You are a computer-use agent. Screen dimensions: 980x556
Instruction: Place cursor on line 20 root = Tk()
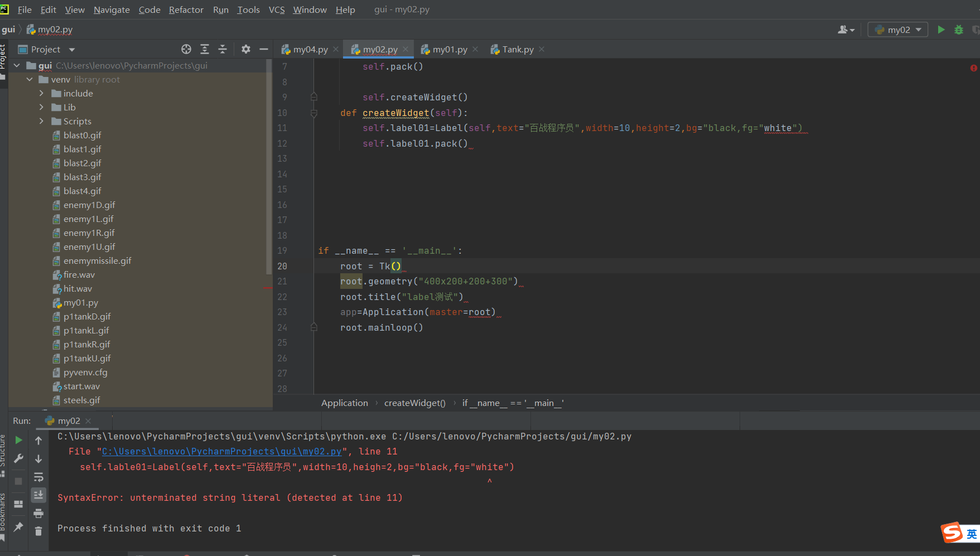point(370,266)
